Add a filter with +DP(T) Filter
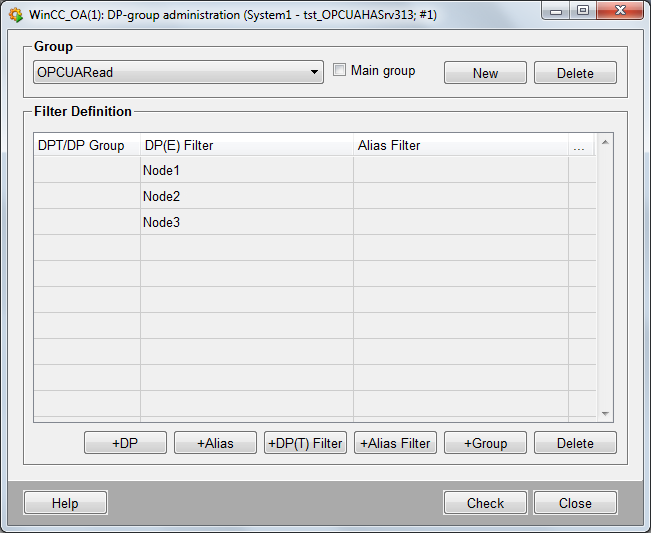The height and width of the screenshot is (533, 651). (305, 443)
